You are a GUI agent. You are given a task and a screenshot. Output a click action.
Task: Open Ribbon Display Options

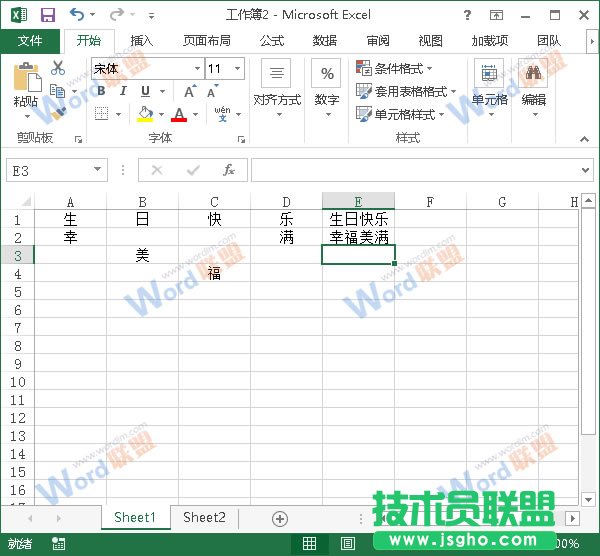coord(496,15)
